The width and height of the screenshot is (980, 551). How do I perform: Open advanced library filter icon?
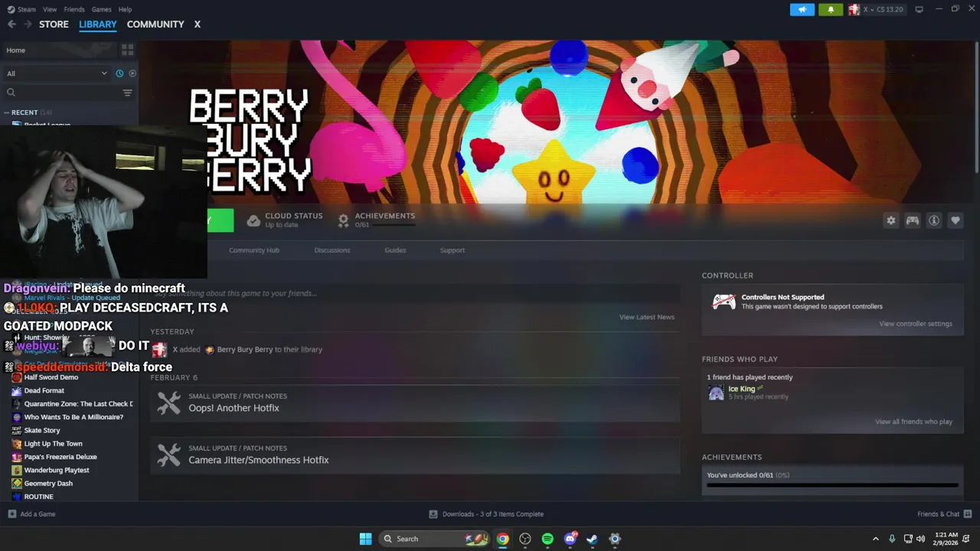click(x=127, y=93)
